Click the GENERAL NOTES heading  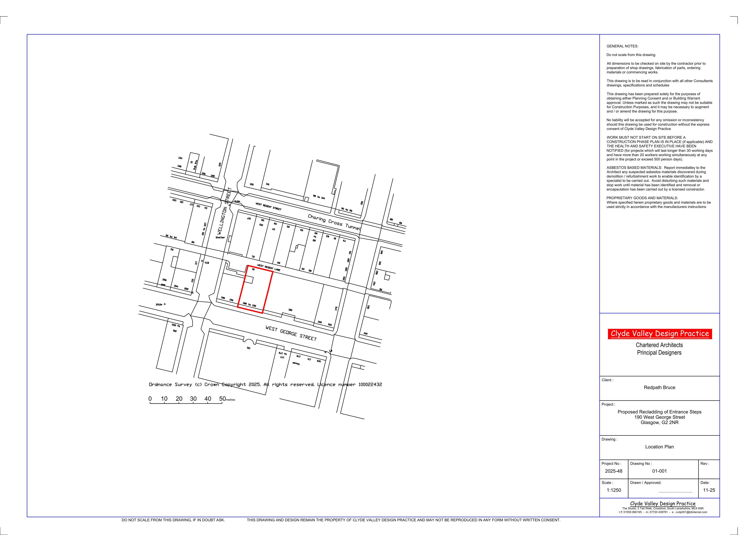click(622, 46)
